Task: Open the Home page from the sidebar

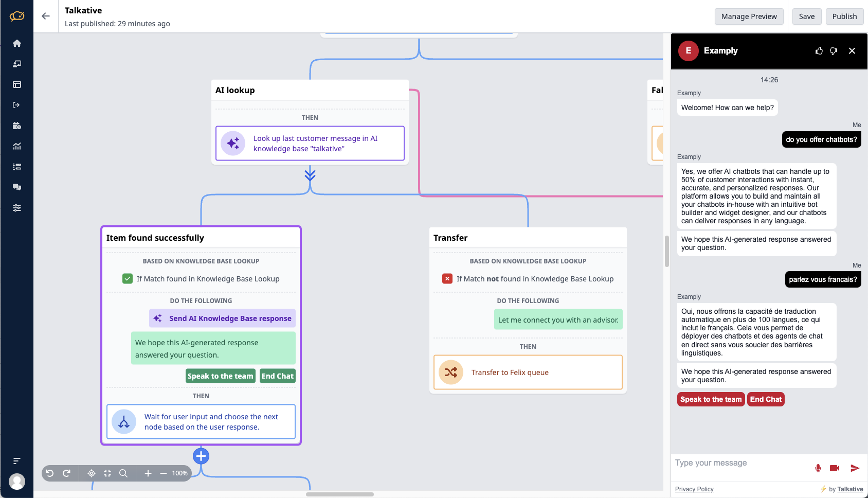Action: click(17, 43)
